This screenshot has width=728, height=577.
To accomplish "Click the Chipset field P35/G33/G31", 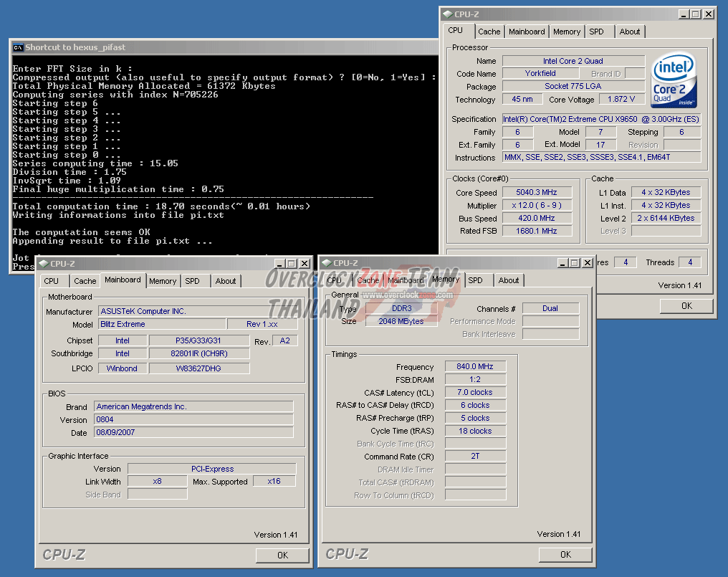I will point(199,340).
